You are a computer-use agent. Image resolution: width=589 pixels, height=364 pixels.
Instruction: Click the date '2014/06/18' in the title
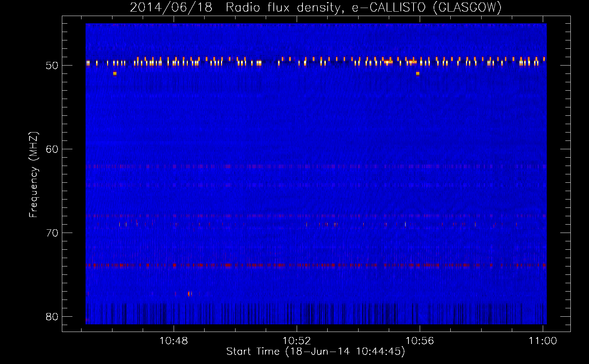[x=171, y=8]
